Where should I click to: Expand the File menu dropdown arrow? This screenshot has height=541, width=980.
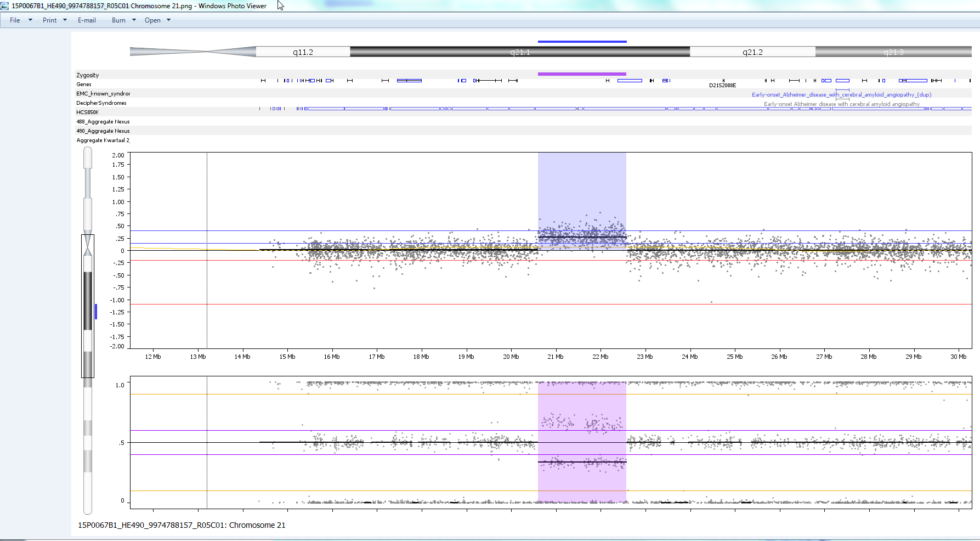tap(30, 20)
